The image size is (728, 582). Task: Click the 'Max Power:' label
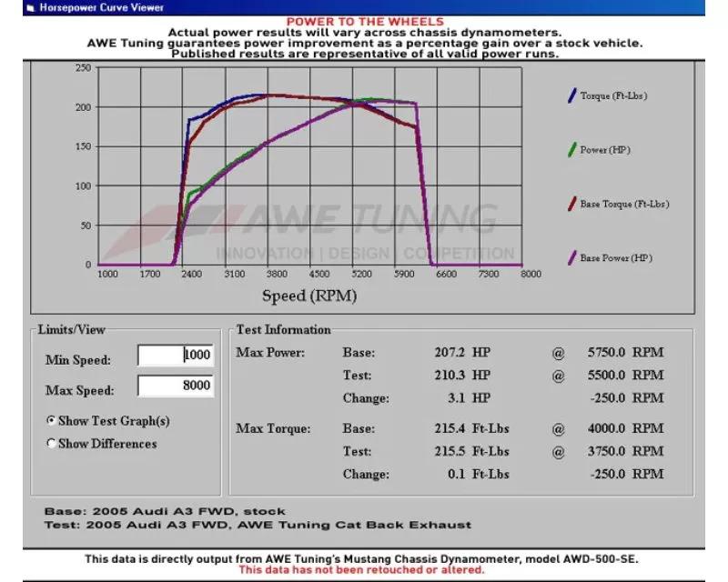coord(270,353)
